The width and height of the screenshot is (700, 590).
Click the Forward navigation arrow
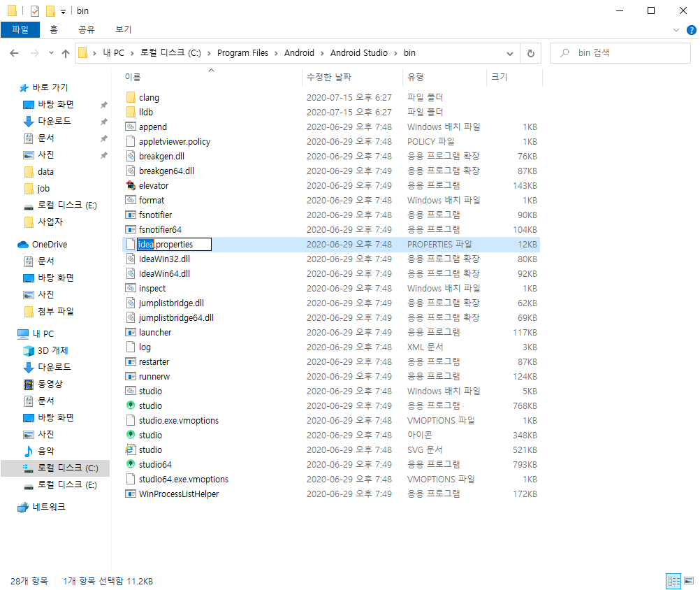coord(34,53)
